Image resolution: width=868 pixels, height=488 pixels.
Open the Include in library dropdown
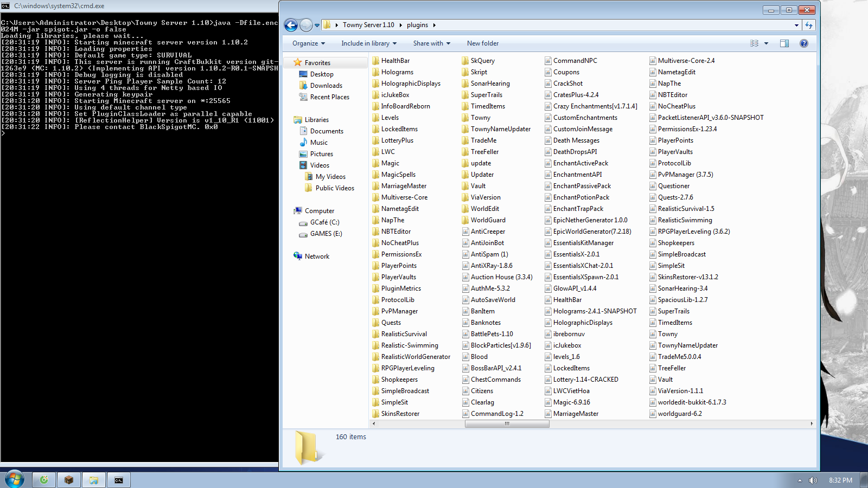point(369,43)
